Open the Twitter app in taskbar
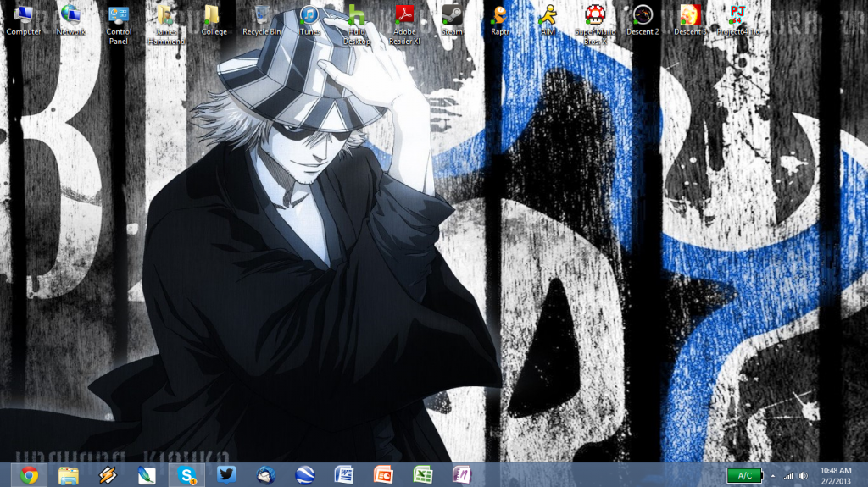 click(x=225, y=475)
